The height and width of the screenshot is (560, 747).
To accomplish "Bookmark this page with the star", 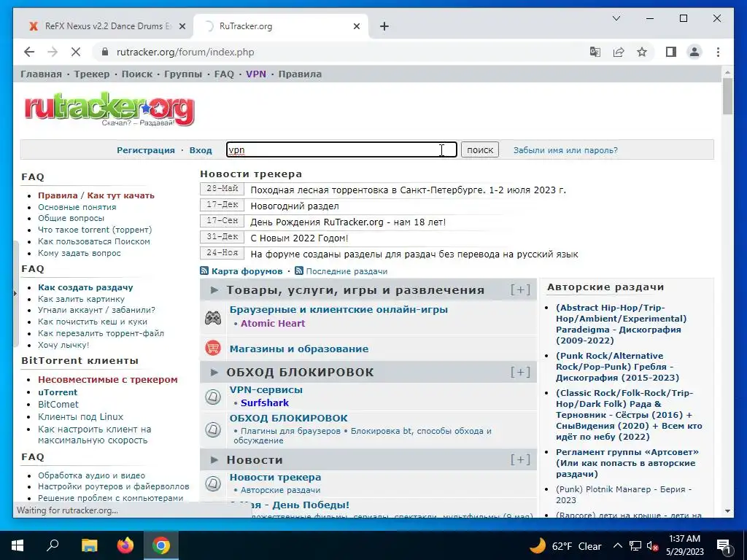I will (642, 52).
